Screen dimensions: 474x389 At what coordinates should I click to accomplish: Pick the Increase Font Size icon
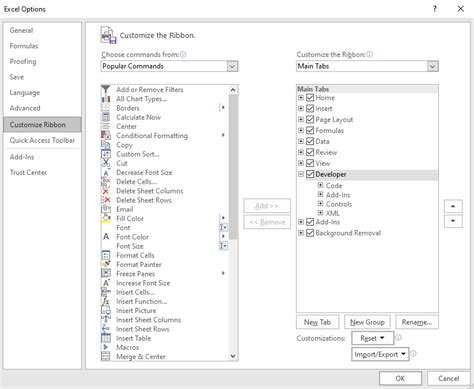[106, 283]
